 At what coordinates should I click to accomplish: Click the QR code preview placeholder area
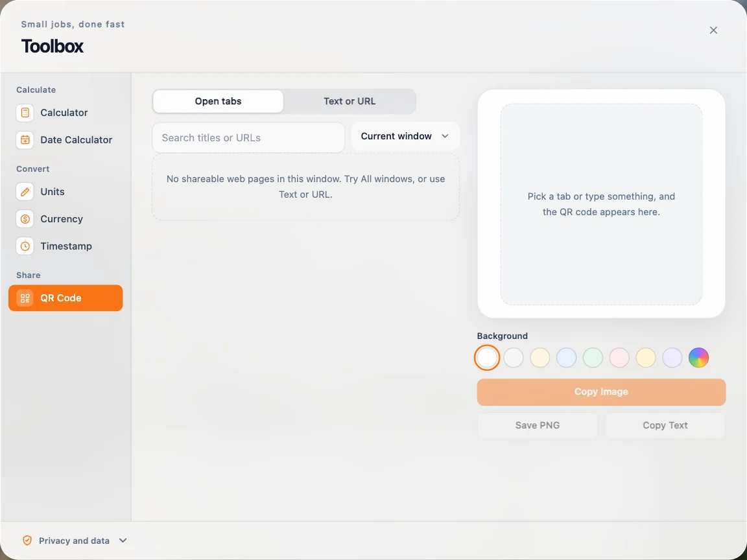(x=601, y=204)
